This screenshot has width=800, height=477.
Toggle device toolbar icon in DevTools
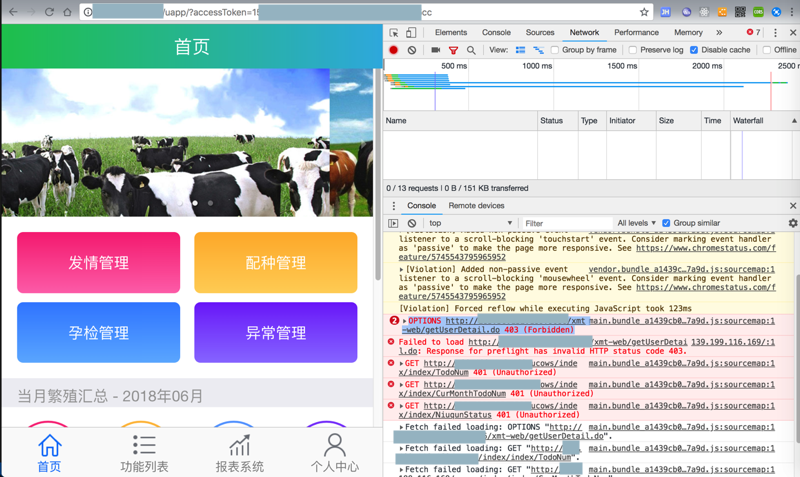411,33
